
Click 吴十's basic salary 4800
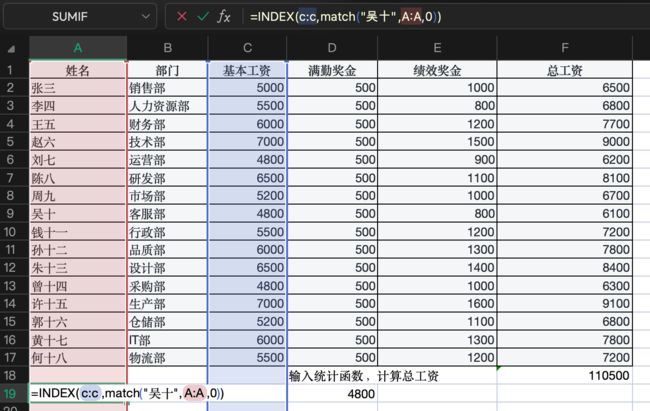(x=247, y=214)
